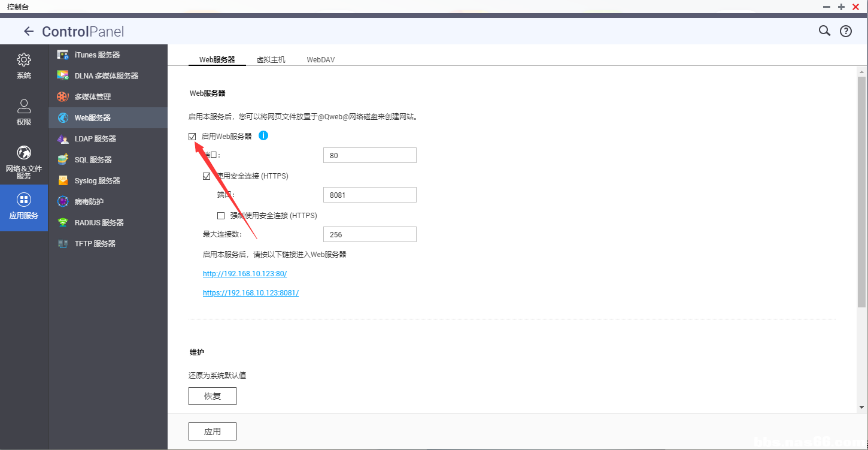Switch to the WebDAV tab
The width and height of the screenshot is (868, 450).
pyautogui.click(x=320, y=60)
